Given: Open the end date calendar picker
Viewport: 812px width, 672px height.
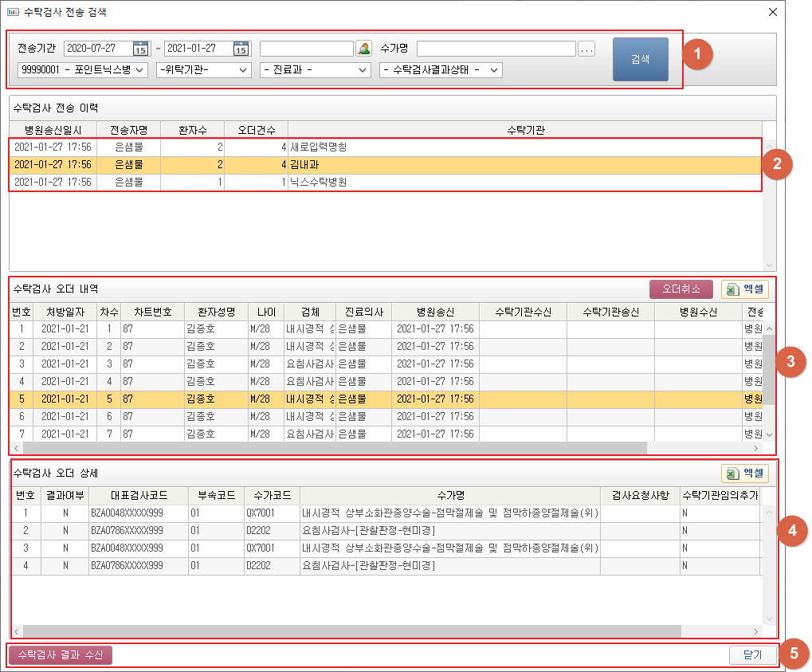Looking at the screenshot, I should tap(241, 49).
